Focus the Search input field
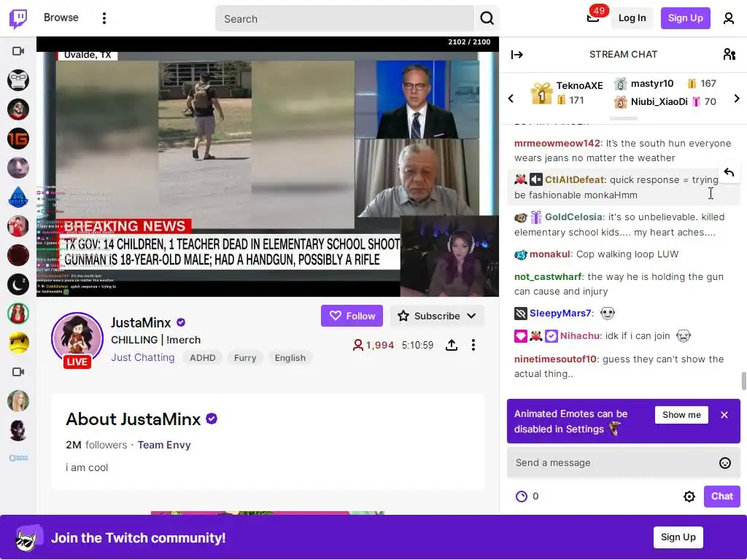Screen dimensions: 747x560 (344, 18)
